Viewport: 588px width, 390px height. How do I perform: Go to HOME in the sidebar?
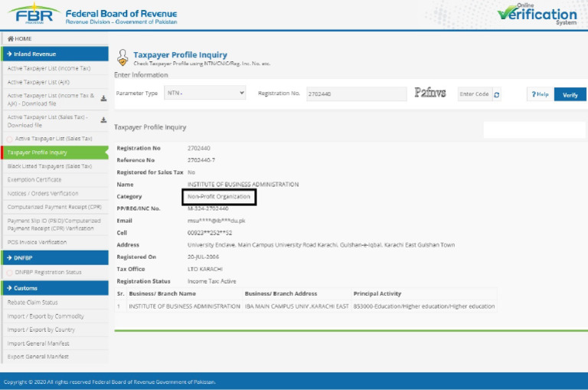[x=19, y=38]
